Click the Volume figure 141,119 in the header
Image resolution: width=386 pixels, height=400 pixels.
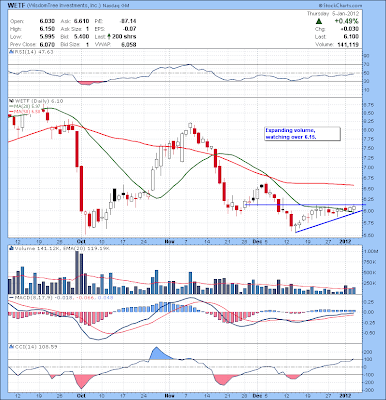[x=349, y=44]
